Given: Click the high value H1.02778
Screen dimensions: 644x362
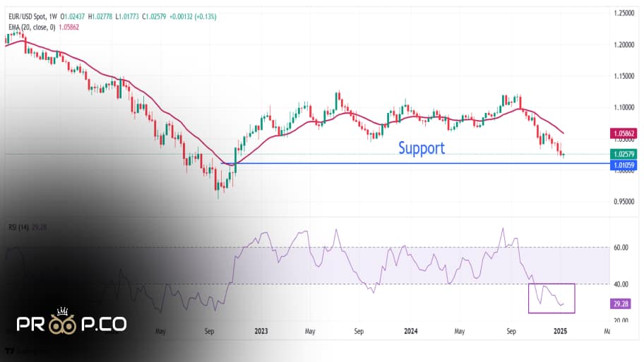Looking at the screenshot, I should (x=100, y=17).
